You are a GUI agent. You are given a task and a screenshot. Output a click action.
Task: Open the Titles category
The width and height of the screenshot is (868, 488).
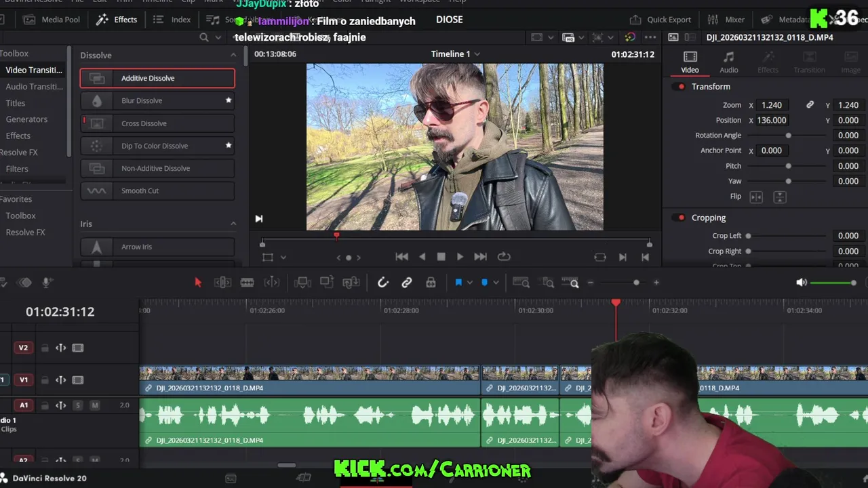[16, 103]
